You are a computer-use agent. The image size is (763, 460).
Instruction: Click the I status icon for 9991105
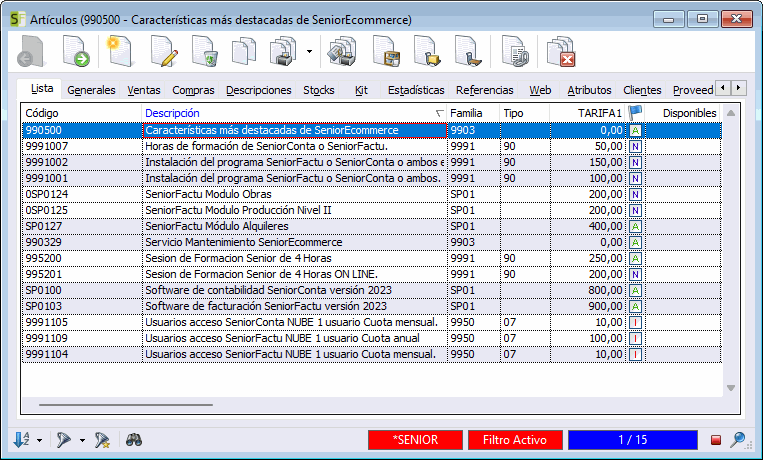635,322
